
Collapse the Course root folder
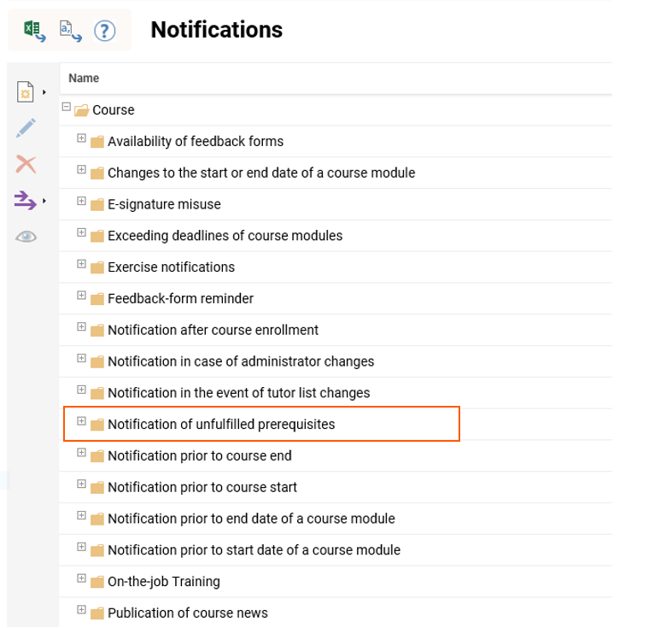click(x=66, y=108)
